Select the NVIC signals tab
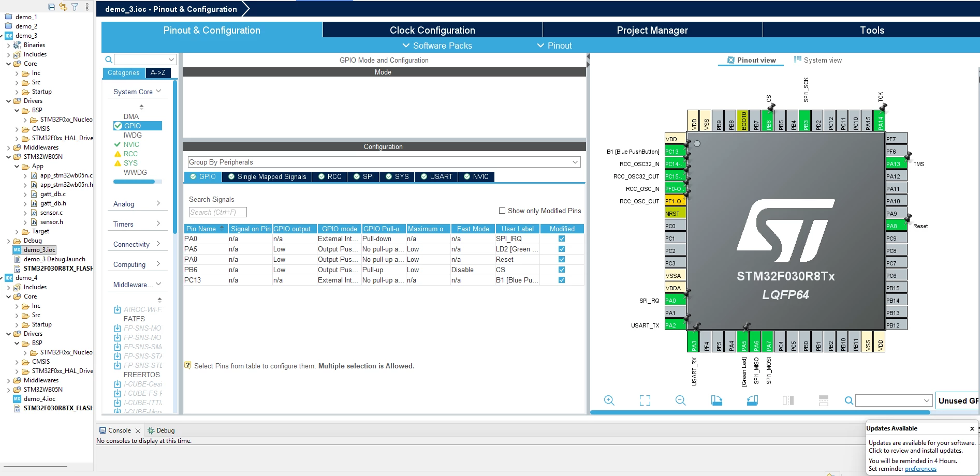 coord(476,177)
